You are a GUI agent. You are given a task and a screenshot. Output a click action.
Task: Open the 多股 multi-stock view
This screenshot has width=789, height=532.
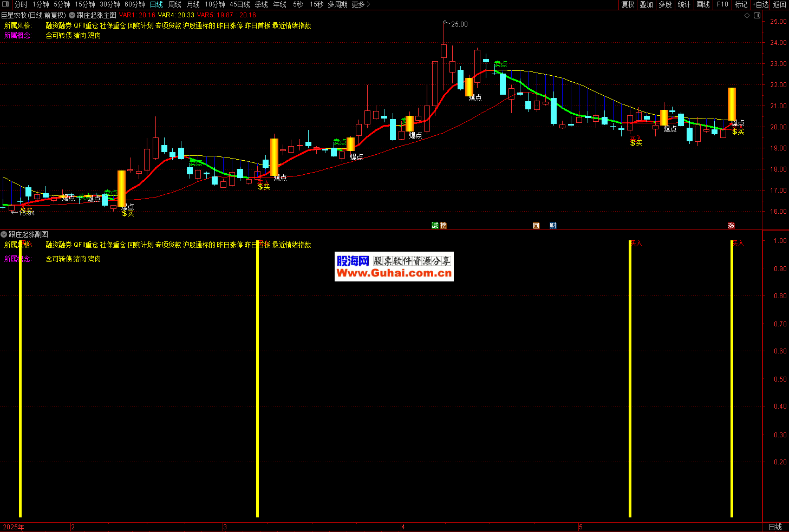click(x=665, y=4)
